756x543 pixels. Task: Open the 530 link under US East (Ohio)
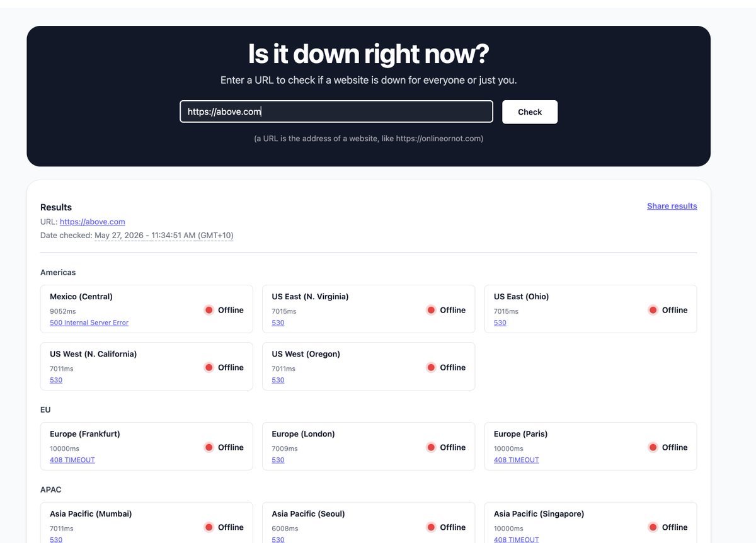[500, 323]
